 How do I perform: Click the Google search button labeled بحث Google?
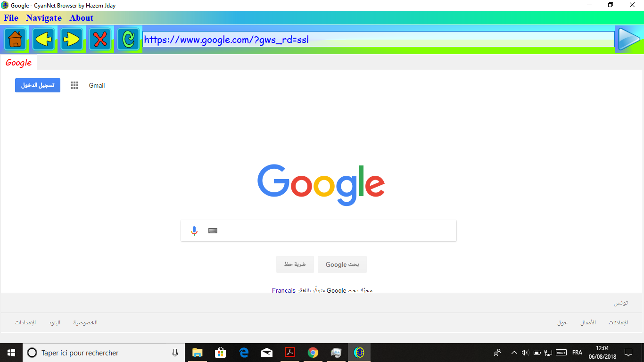tap(342, 264)
